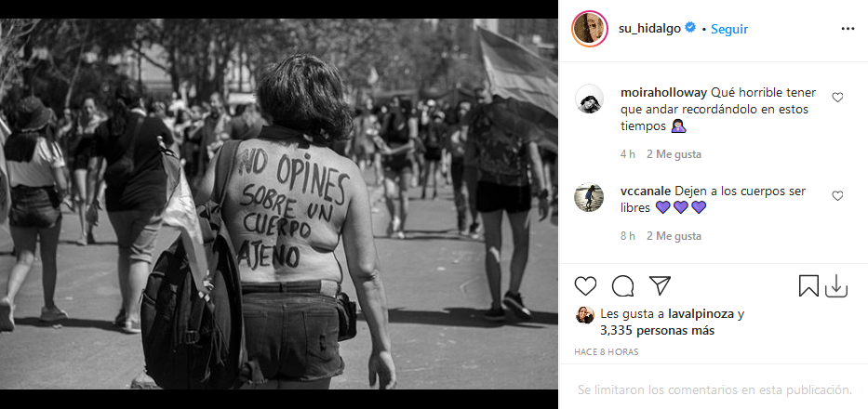Click the black-and-white protest photo

[x=279, y=204]
